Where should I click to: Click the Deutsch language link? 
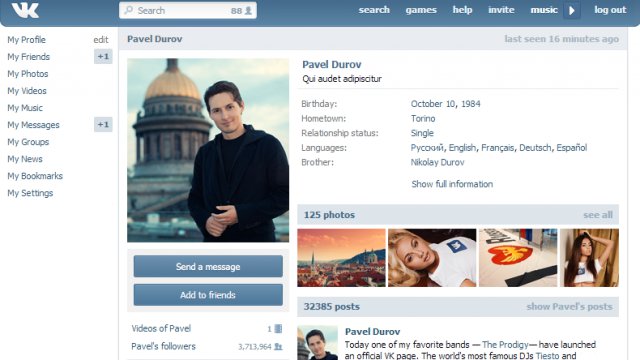[x=535, y=148]
